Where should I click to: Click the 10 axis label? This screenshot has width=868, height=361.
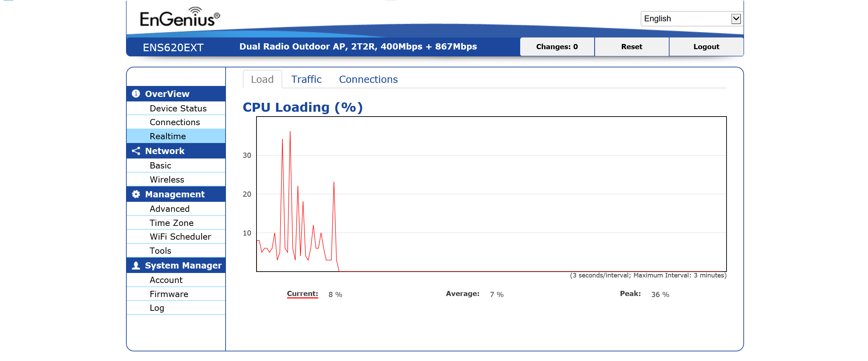coord(247,233)
